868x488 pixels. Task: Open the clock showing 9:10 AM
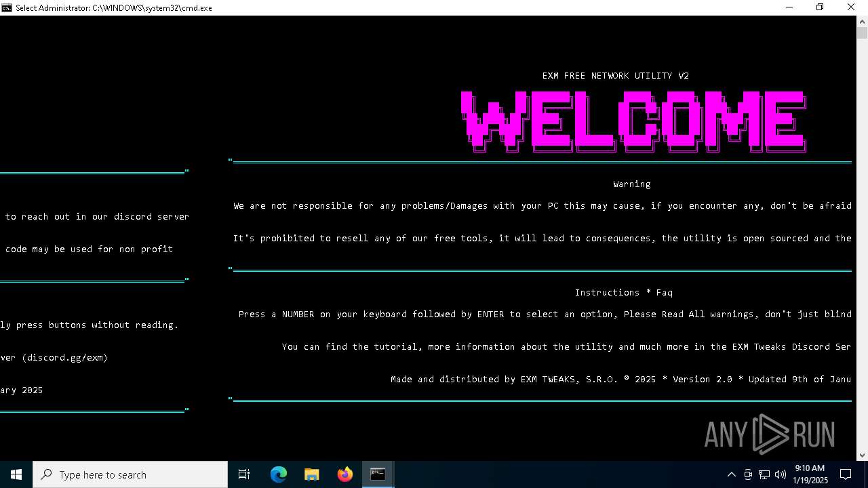[x=810, y=474]
